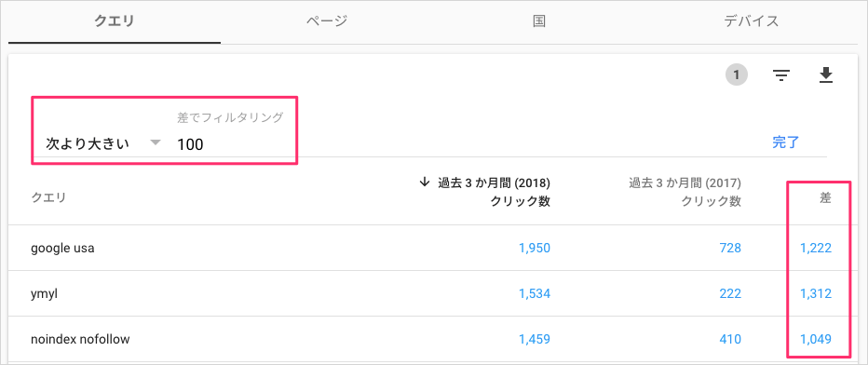
Task: Switch to the ページ tab
Action: click(327, 21)
